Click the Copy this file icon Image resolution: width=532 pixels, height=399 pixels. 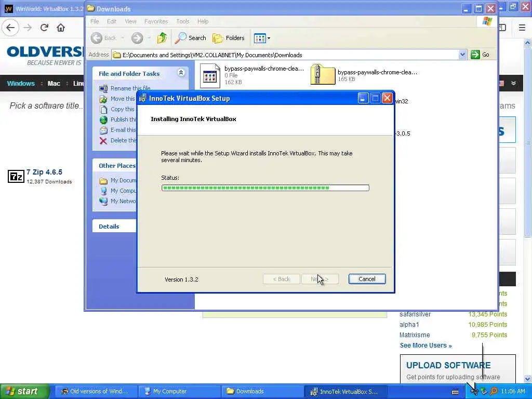(x=103, y=109)
